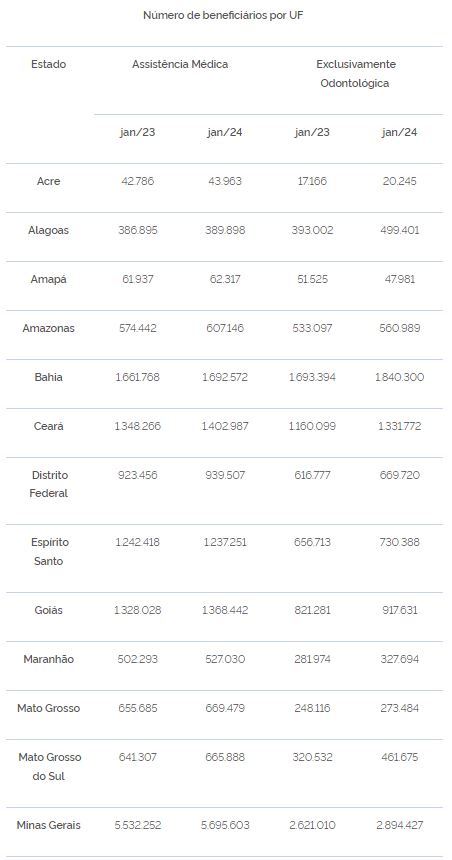Image resolution: width=452 pixels, height=860 pixels.
Task: Click the Assistência Médica column header
Action: click(x=180, y=64)
